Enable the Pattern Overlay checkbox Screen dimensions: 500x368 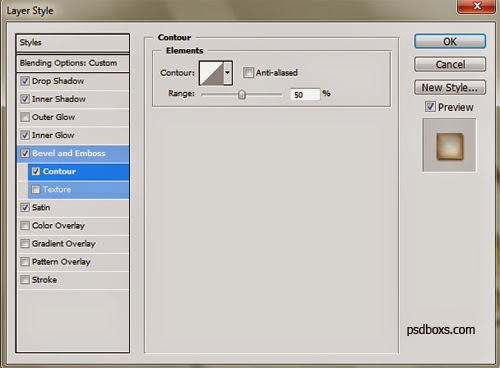coord(25,261)
